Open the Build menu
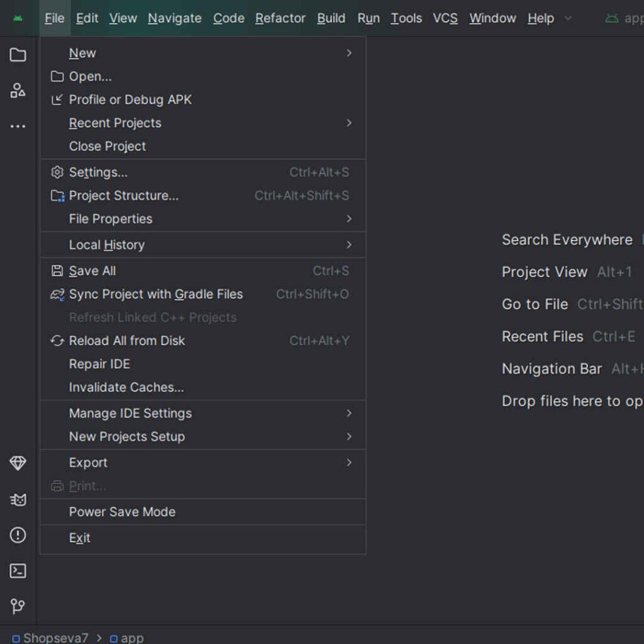Viewport: 644px width, 644px height. [x=331, y=18]
